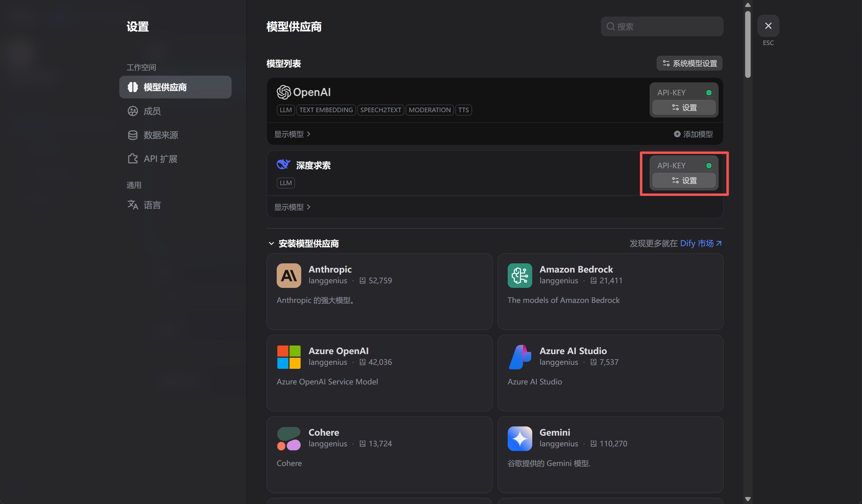Screen dimensions: 862x504
Task: Click the Azure OpenAI provider logo
Action: pos(289,357)
